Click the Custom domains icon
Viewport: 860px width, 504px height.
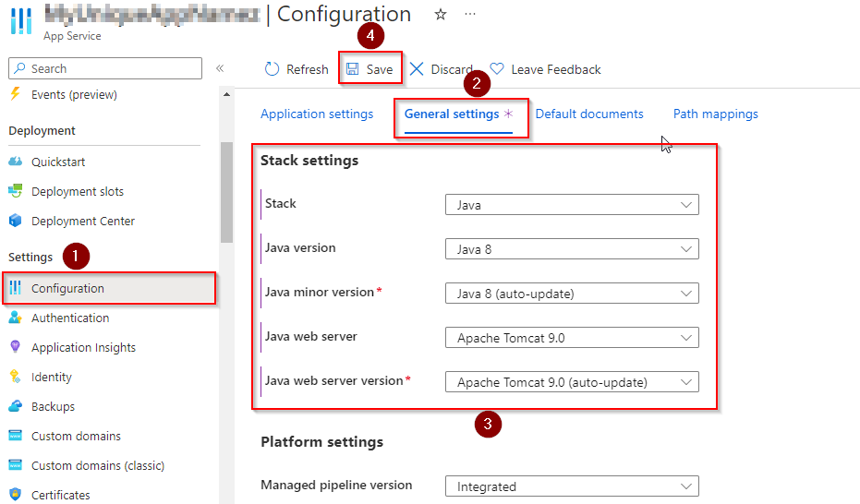(16, 436)
